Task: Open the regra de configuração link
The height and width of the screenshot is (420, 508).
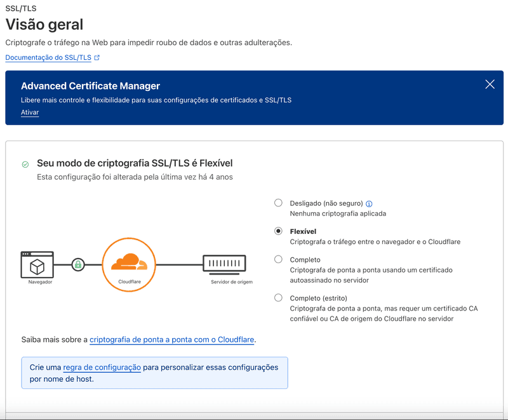Action: tap(102, 367)
